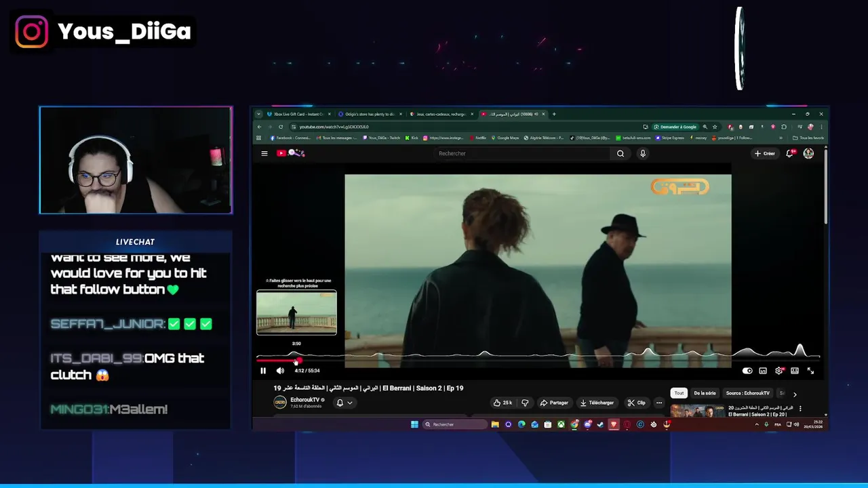Show hidden tray icons with the chevron
The height and width of the screenshot is (488, 868).
757,424
